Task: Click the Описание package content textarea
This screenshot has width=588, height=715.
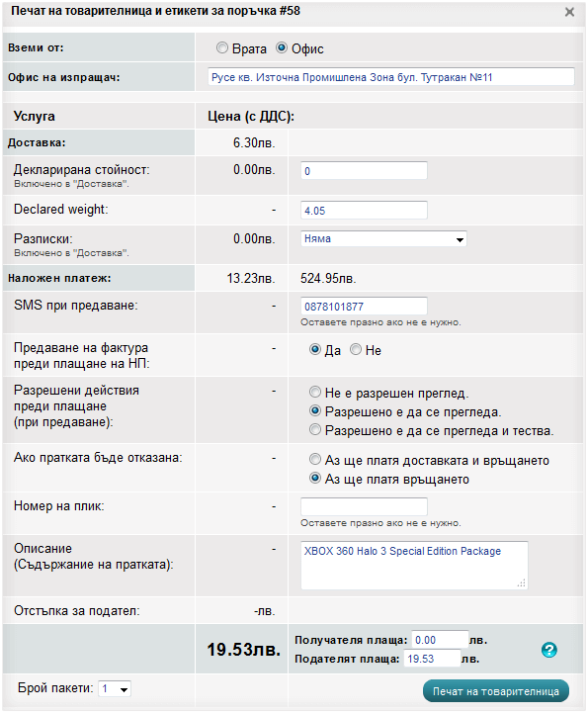Action: click(414, 566)
